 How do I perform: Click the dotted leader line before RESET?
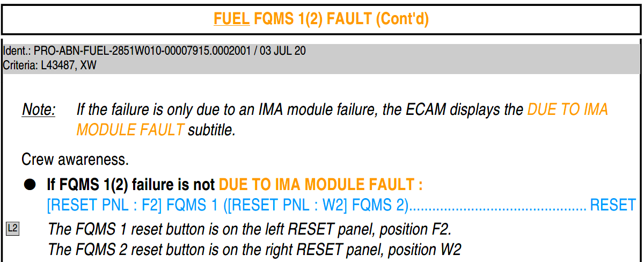[x=498, y=205]
